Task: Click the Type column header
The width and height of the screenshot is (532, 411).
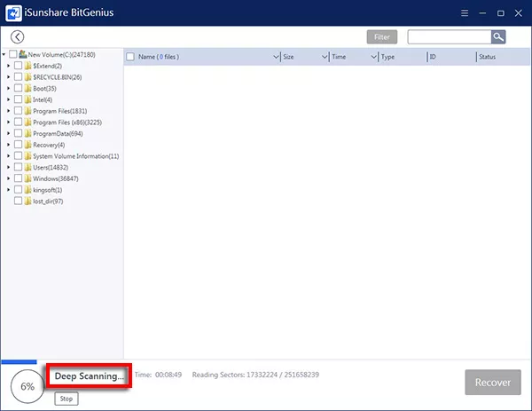Action: [x=387, y=57]
